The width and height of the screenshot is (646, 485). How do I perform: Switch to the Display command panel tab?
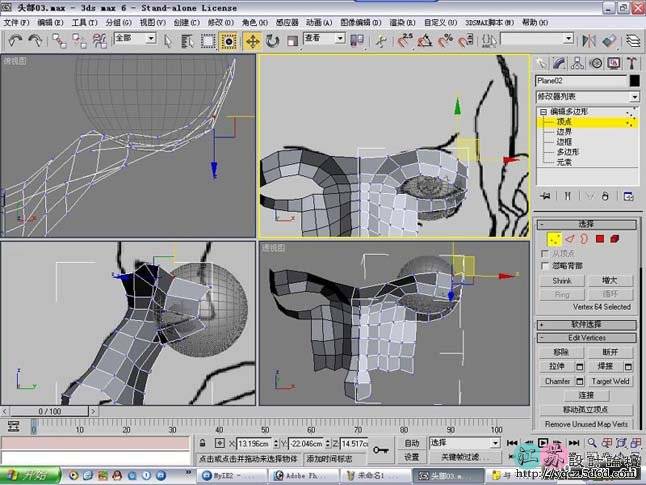[614, 63]
